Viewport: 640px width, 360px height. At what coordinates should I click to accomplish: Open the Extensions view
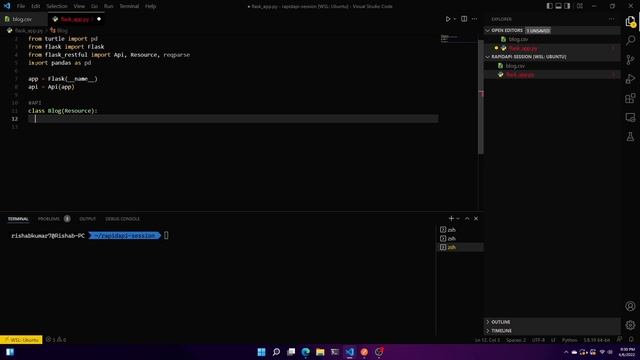point(630,98)
